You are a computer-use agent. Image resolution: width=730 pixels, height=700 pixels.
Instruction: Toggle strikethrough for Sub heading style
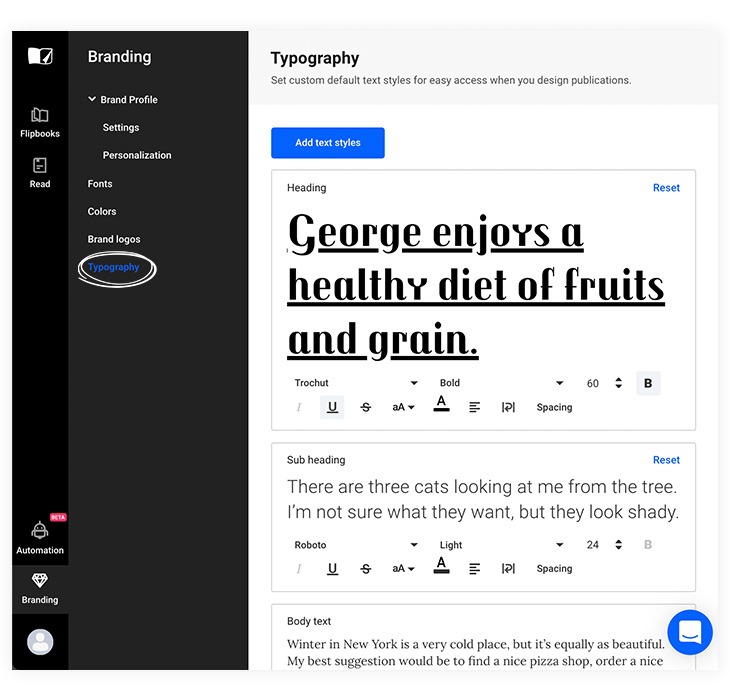pos(365,569)
